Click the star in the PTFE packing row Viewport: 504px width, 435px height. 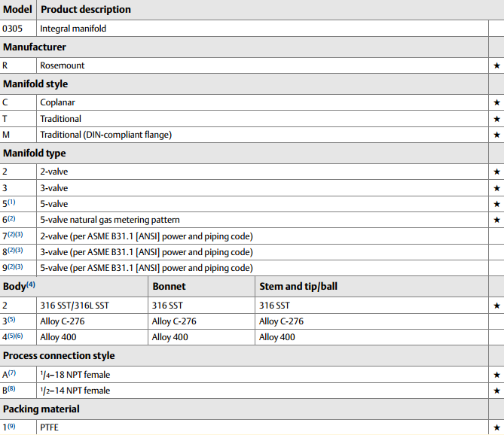(x=496, y=427)
